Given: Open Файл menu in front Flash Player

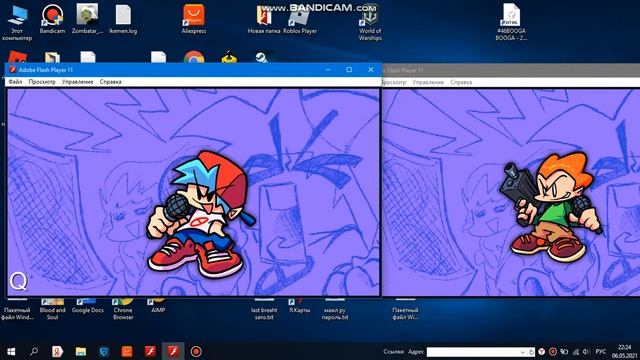Looking at the screenshot, I should (x=16, y=82).
